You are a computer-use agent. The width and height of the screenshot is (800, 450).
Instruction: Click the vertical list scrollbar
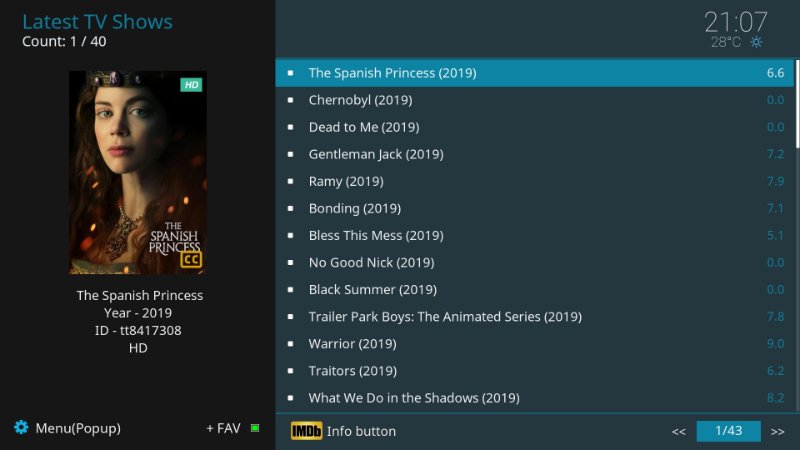click(x=797, y=105)
